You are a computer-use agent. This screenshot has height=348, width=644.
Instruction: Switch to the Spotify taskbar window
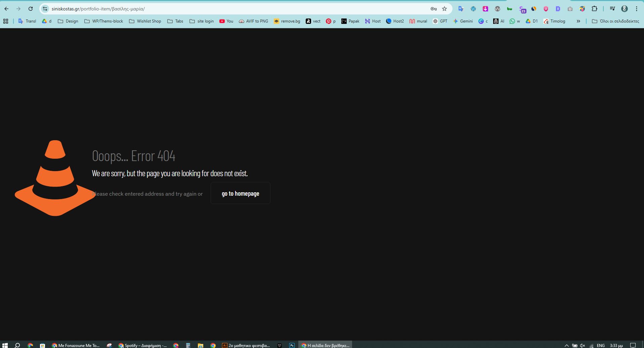click(142, 345)
